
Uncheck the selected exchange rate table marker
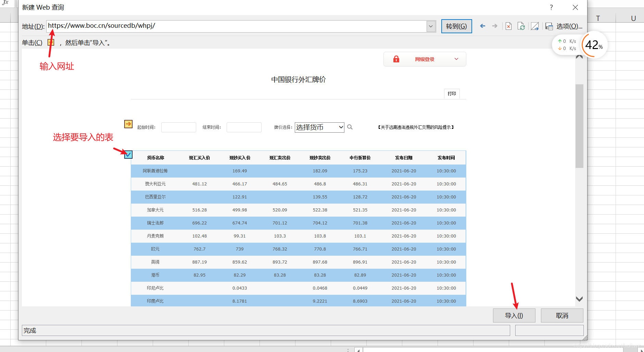[128, 155]
